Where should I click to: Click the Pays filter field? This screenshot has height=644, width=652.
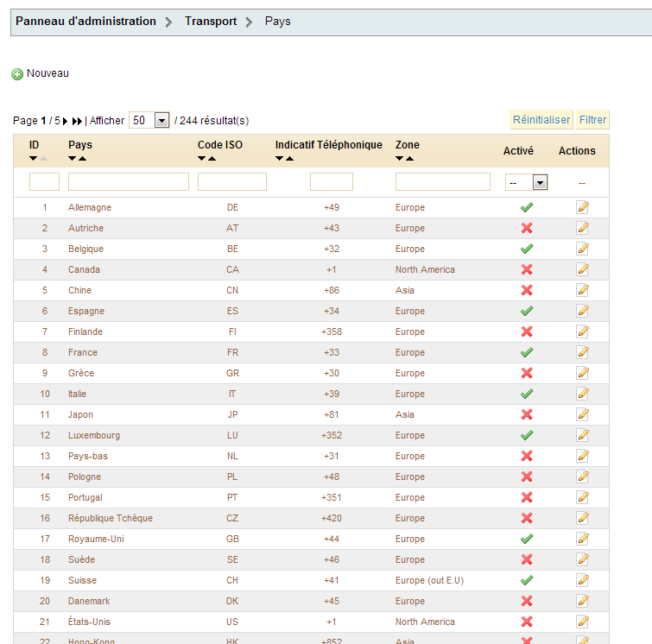129,181
